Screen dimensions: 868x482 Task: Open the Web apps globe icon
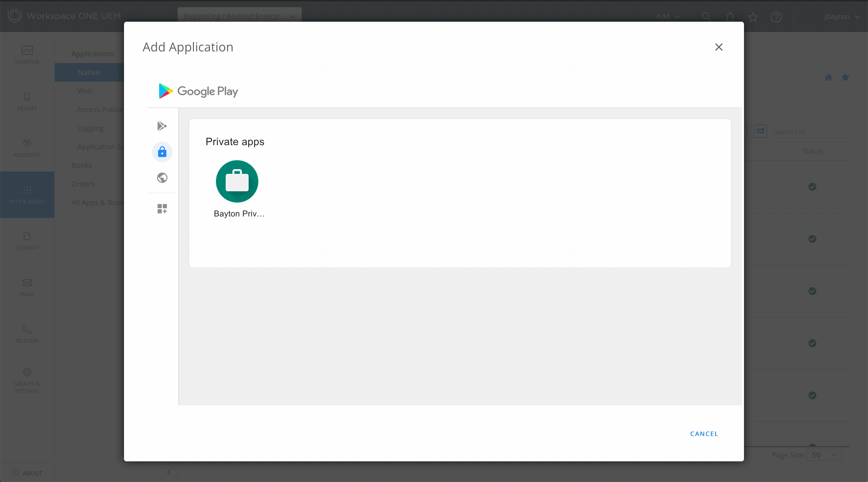tap(162, 177)
